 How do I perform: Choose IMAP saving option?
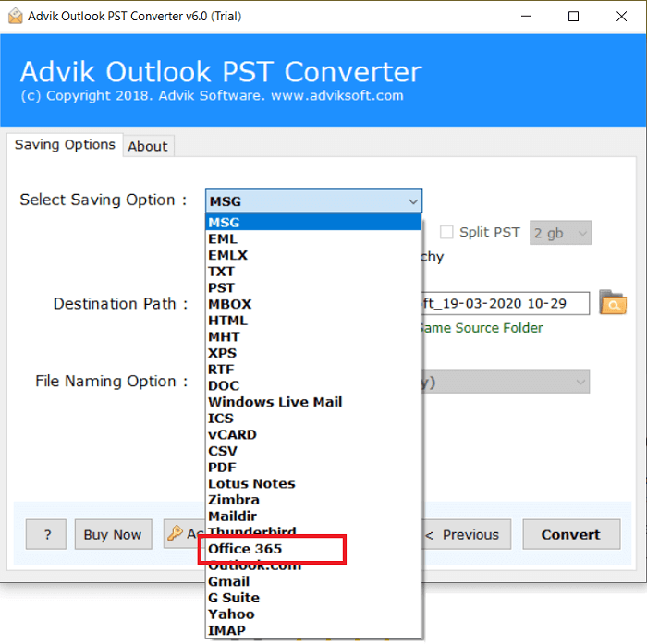[313, 630]
